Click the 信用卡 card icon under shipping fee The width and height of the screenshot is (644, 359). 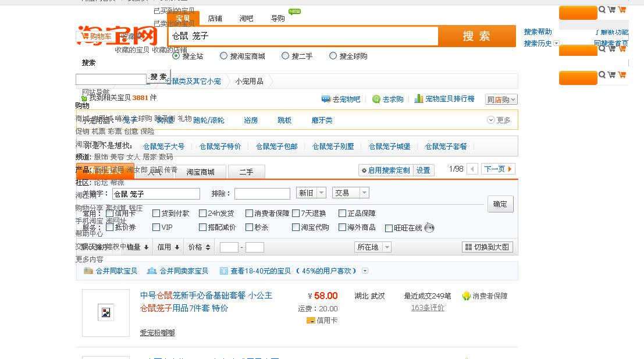click(x=311, y=321)
